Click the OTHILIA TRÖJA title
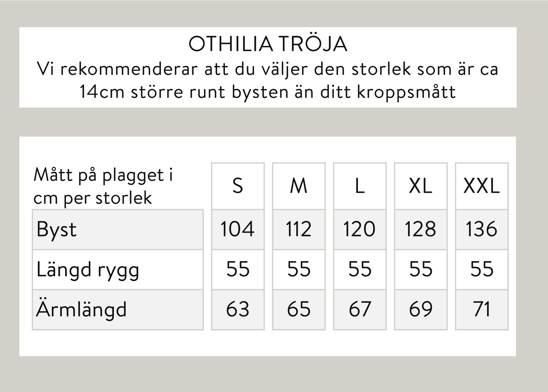This screenshot has width=548, height=392. (268, 44)
